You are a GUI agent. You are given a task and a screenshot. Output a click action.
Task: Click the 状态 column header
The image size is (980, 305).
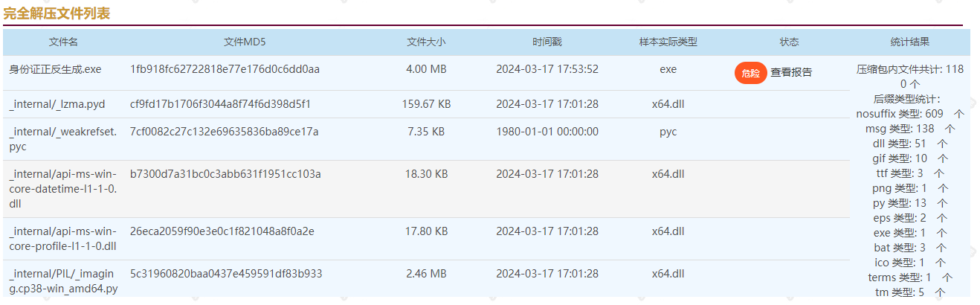(789, 42)
